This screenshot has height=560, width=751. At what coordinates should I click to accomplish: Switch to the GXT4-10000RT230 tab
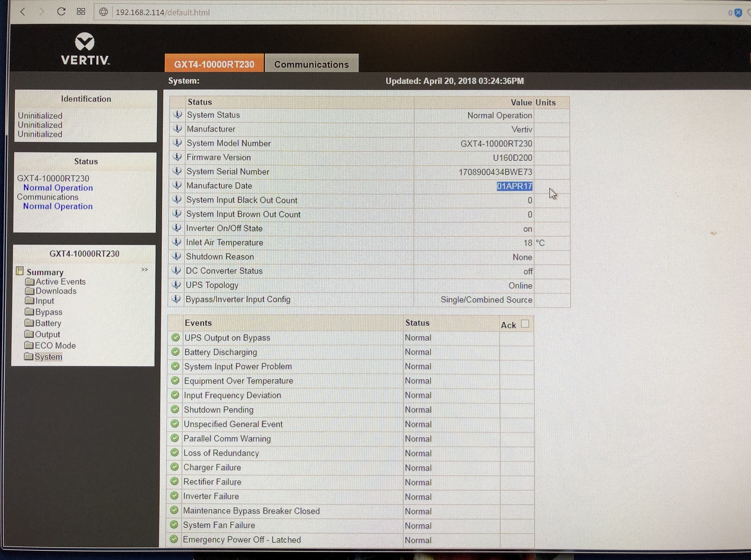click(214, 63)
